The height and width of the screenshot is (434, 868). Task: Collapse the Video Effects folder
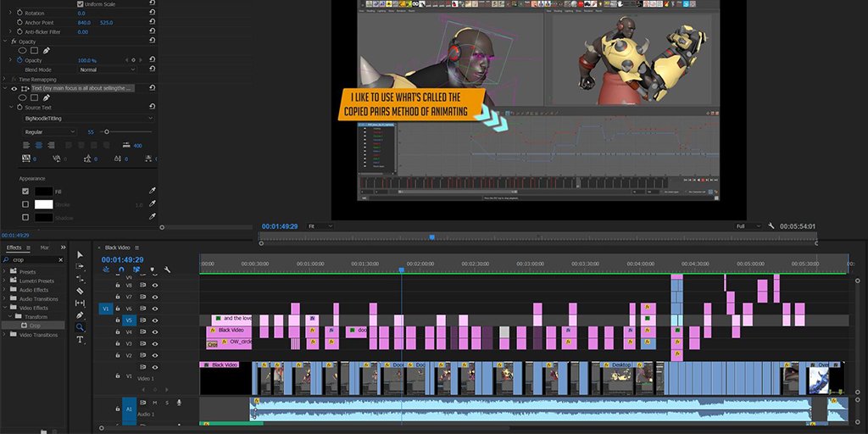coord(4,308)
